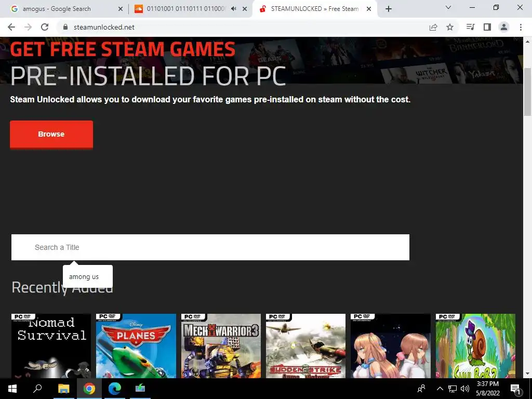Click the scrollbar down arrow
This screenshot has width=532, height=399.
pos(528,374)
